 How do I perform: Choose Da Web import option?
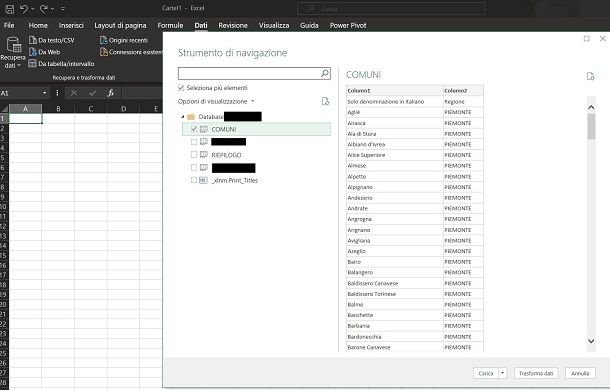[x=45, y=52]
